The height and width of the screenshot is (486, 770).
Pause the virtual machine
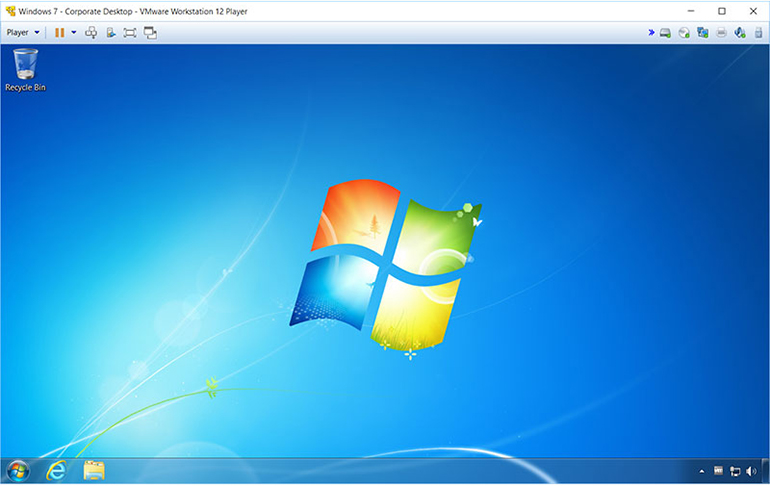tap(59, 32)
